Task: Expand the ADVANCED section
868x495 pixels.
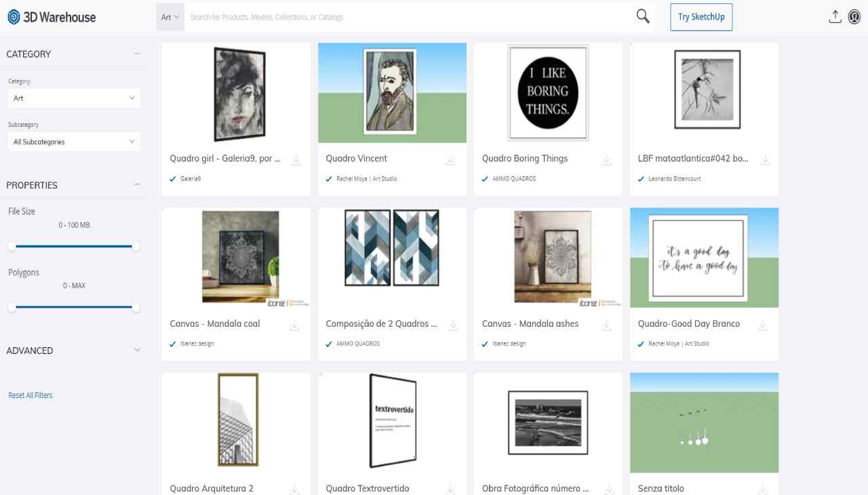Action: click(138, 351)
